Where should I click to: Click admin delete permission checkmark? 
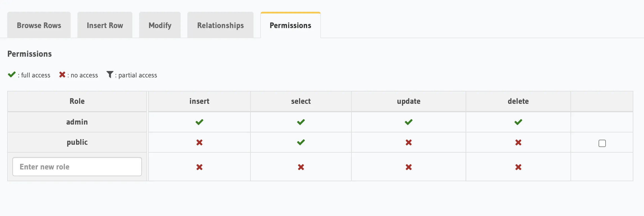click(518, 122)
